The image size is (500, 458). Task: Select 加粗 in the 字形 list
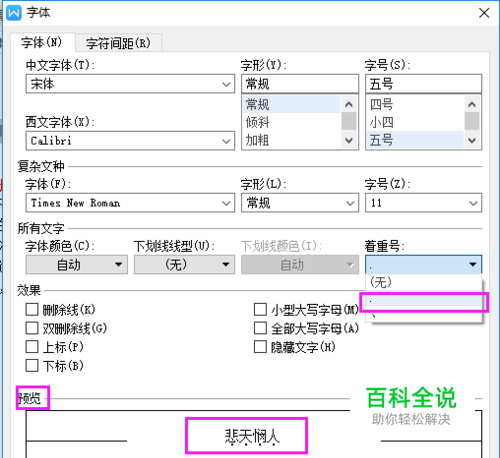point(292,140)
